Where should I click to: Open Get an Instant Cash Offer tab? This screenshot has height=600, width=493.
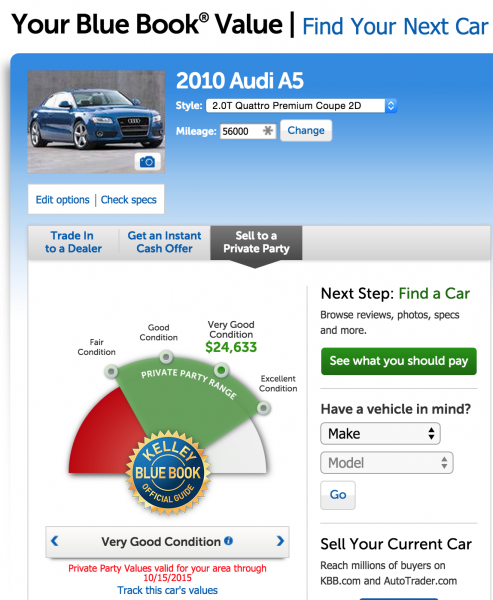point(165,242)
